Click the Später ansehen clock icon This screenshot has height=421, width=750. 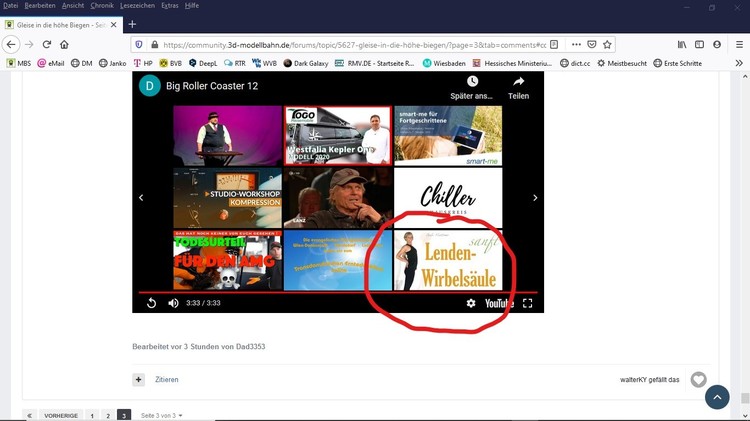click(x=472, y=82)
